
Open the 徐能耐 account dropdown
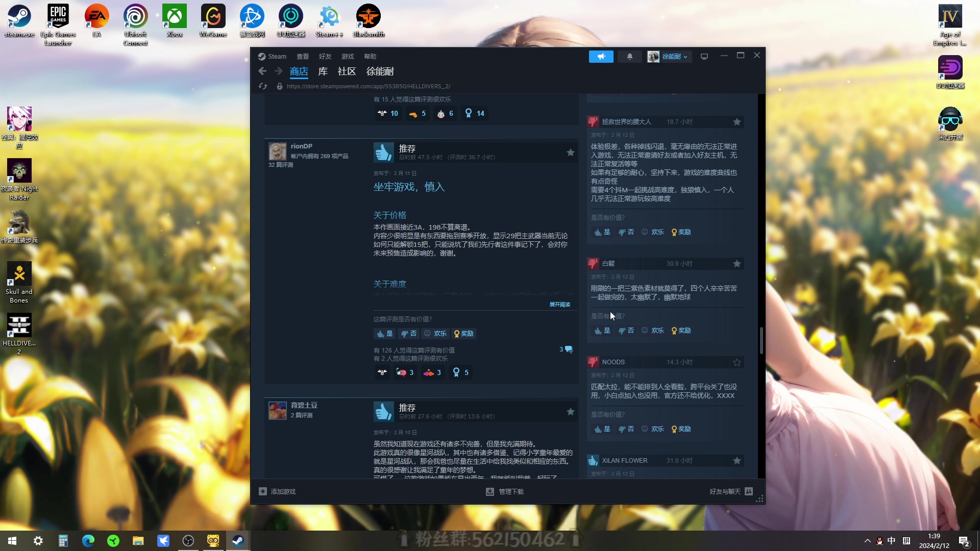coord(675,57)
